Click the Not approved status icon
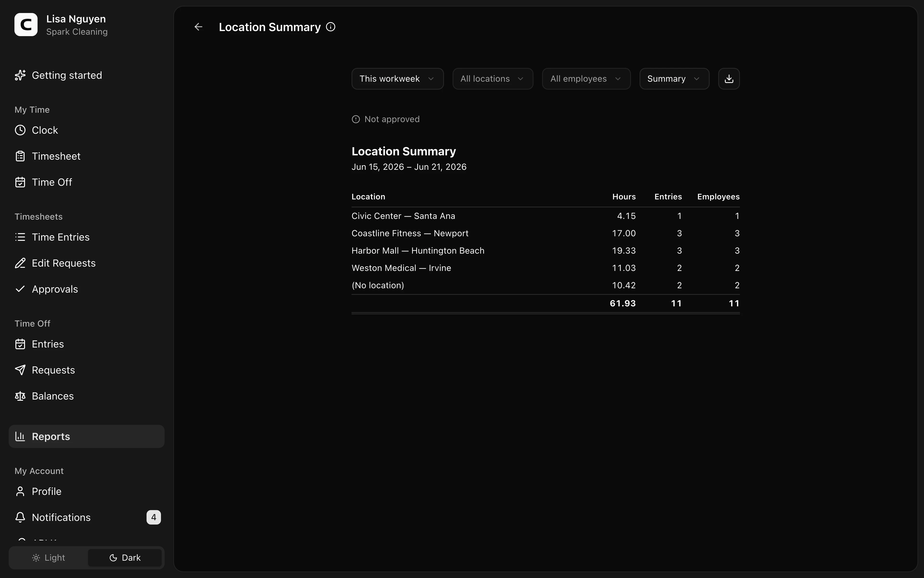924x578 pixels. [x=356, y=119]
